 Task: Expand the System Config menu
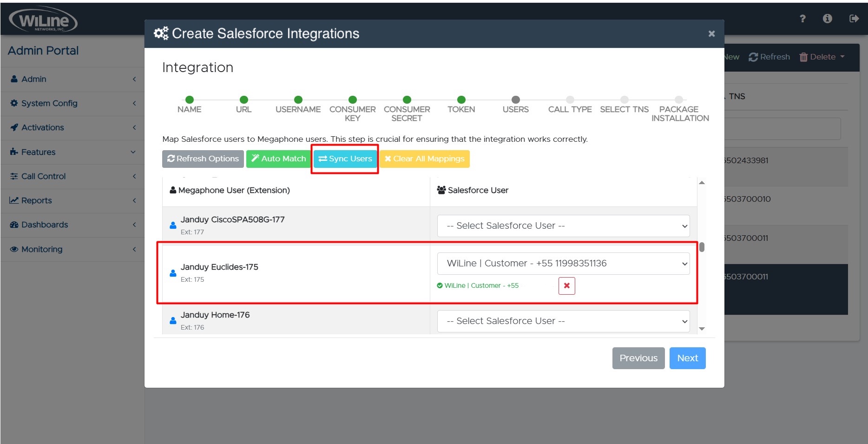72,103
